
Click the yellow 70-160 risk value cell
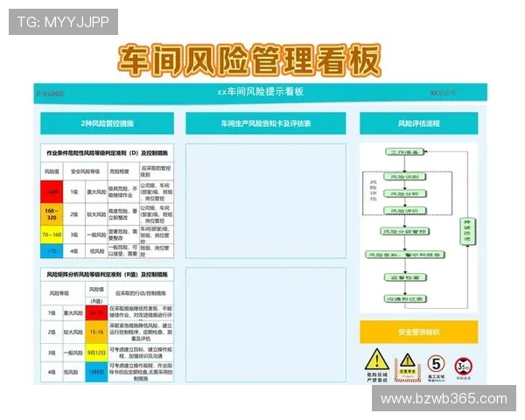coord(52,234)
